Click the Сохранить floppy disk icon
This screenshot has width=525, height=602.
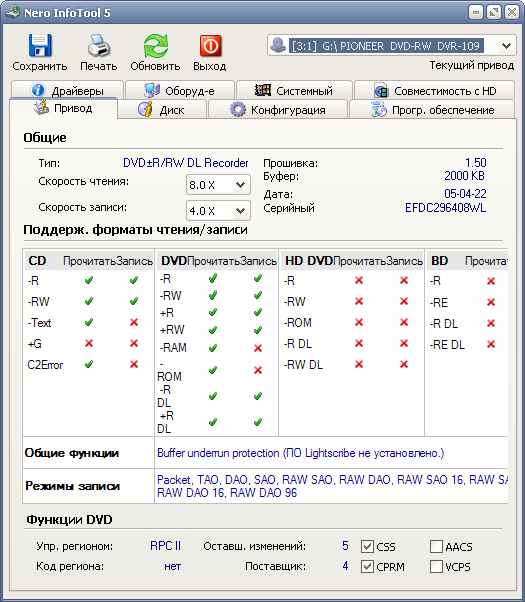pos(40,45)
